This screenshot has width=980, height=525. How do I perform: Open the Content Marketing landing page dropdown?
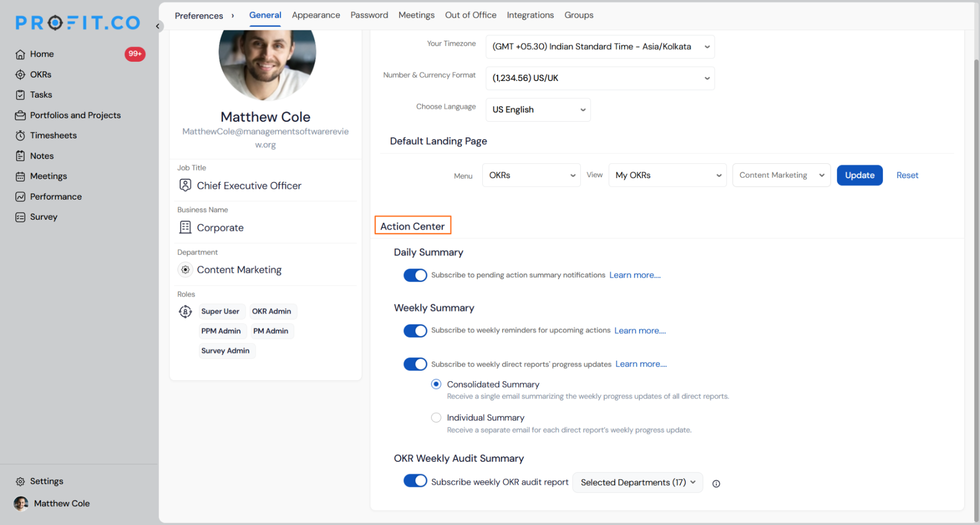tap(781, 175)
